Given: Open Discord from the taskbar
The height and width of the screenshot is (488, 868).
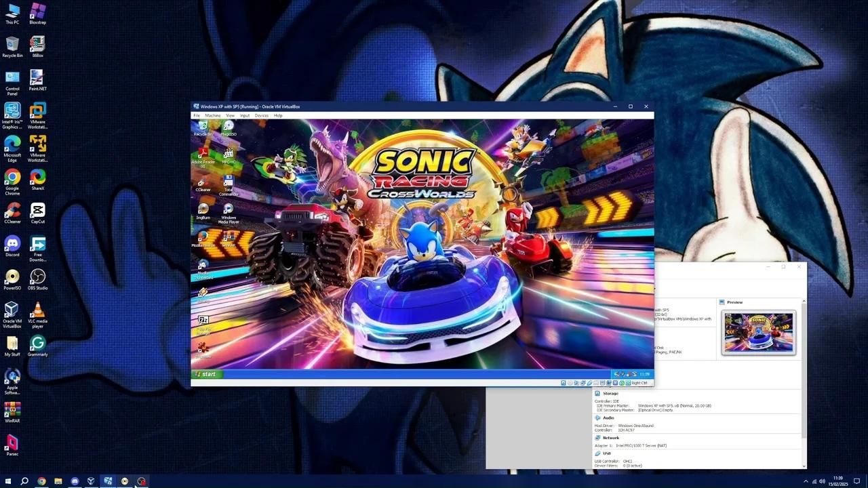Looking at the screenshot, I should coord(75,481).
